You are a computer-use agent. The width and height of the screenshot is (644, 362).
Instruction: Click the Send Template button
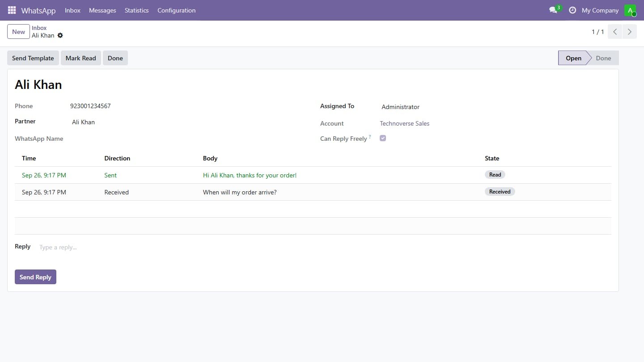coord(33,58)
